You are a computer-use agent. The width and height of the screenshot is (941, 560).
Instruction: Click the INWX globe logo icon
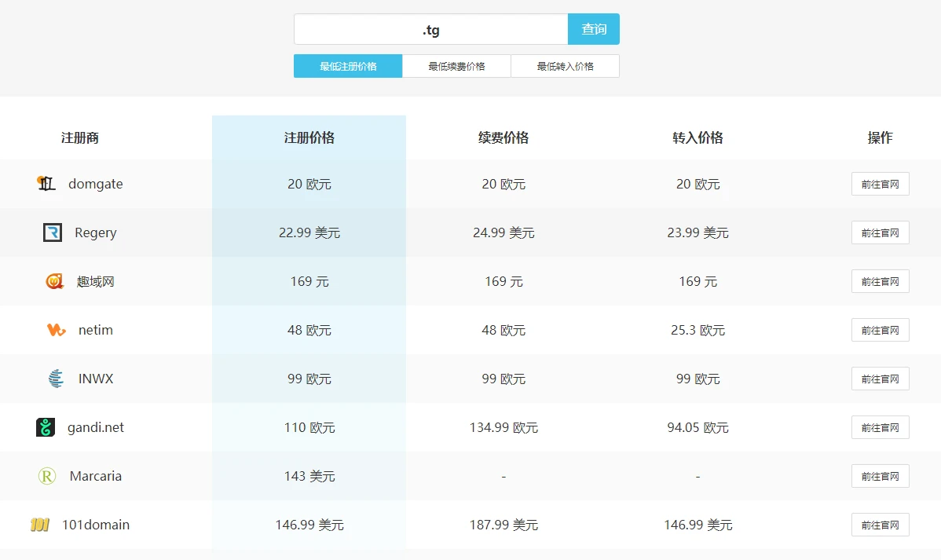56,379
